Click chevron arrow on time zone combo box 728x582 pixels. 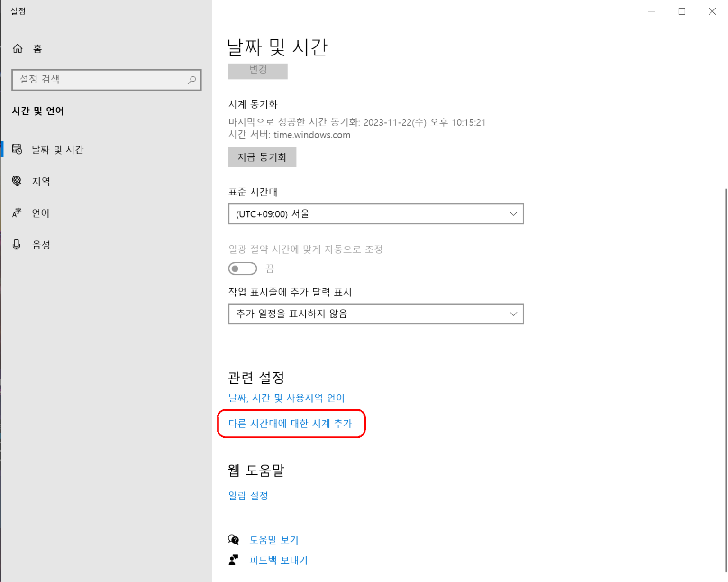tap(513, 214)
